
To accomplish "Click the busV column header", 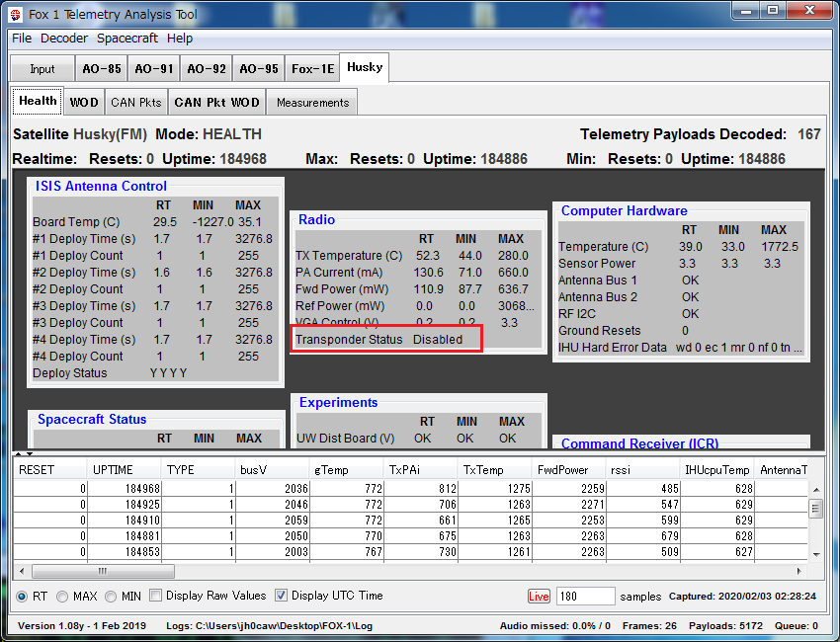I will (x=272, y=470).
